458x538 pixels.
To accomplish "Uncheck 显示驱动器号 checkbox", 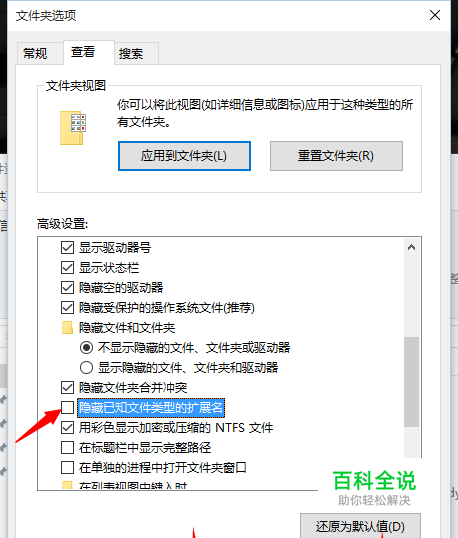I will tap(67, 247).
